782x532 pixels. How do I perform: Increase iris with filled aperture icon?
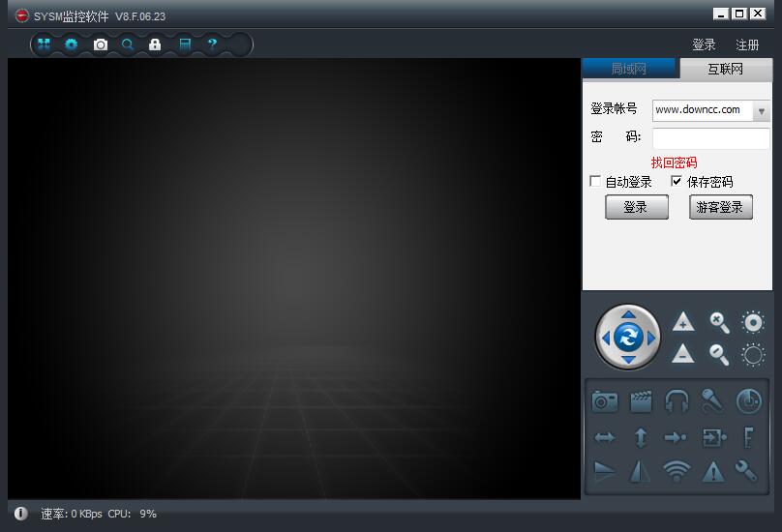pos(753,322)
